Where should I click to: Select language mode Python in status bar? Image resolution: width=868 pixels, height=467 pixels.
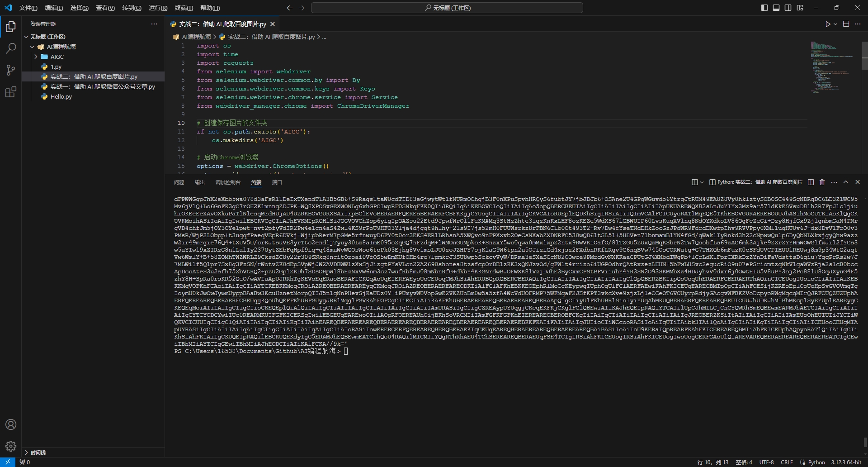816,462
